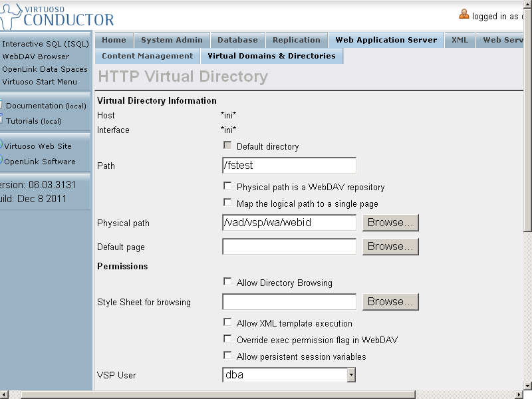This screenshot has width=532, height=399.
Task: Open Documentation (local) link
Action: point(46,106)
